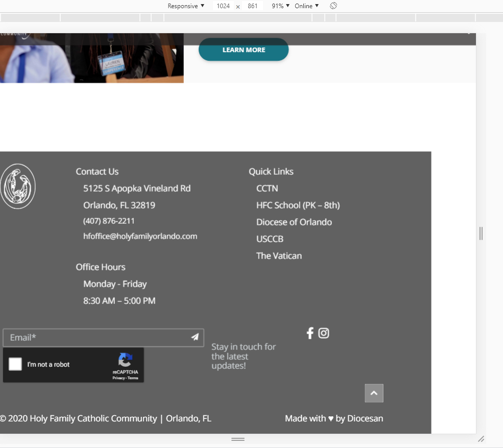Click the rotate viewport icon
The width and height of the screenshot is (503, 448).
(x=333, y=6)
